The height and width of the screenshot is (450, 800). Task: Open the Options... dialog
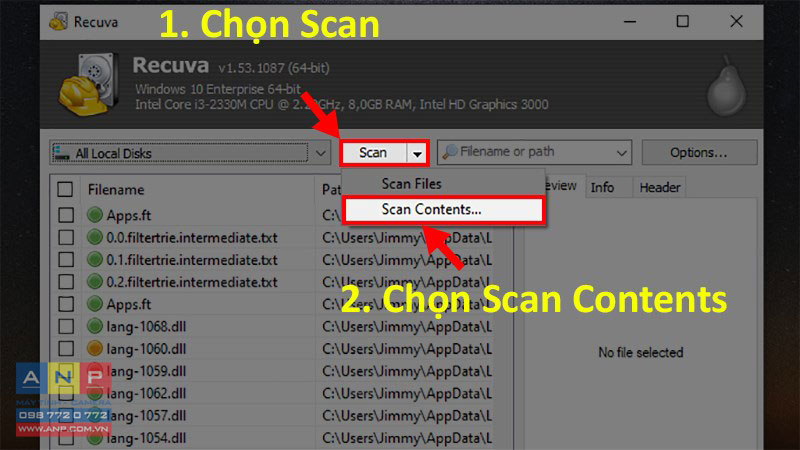(699, 153)
